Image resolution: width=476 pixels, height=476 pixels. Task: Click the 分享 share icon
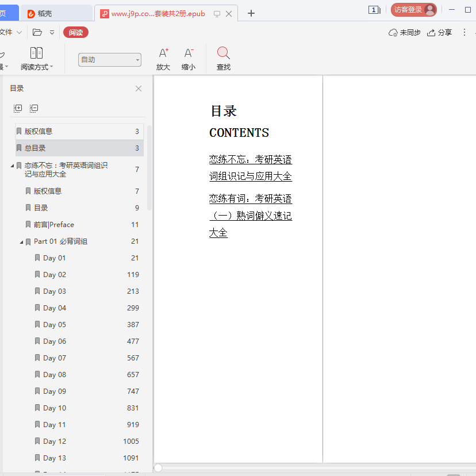click(431, 33)
